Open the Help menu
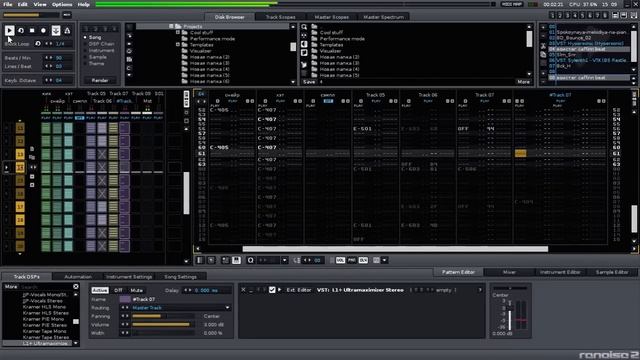Image resolution: width=640 pixels, height=360 pixels. pyautogui.click(x=83, y=4)
